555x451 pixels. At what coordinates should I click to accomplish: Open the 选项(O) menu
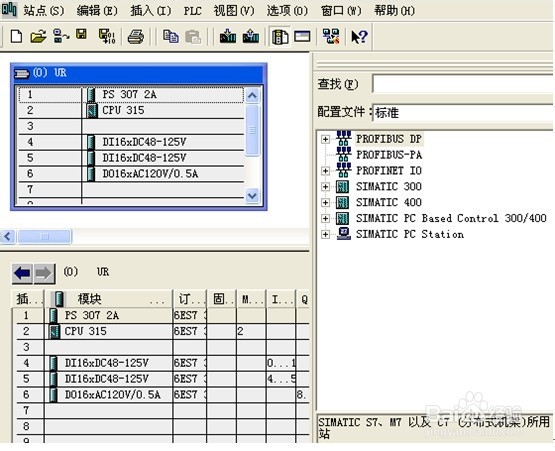coord(287,11)
